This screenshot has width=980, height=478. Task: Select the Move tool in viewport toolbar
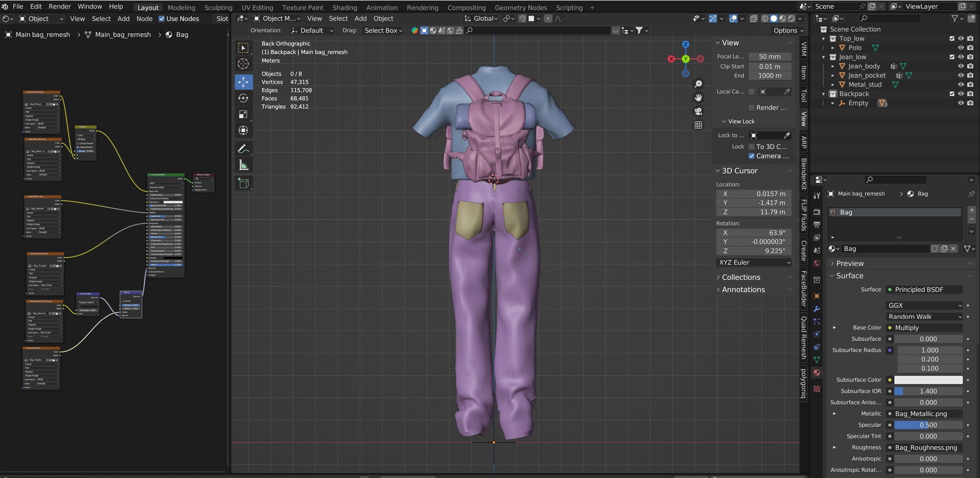(244, 82)
